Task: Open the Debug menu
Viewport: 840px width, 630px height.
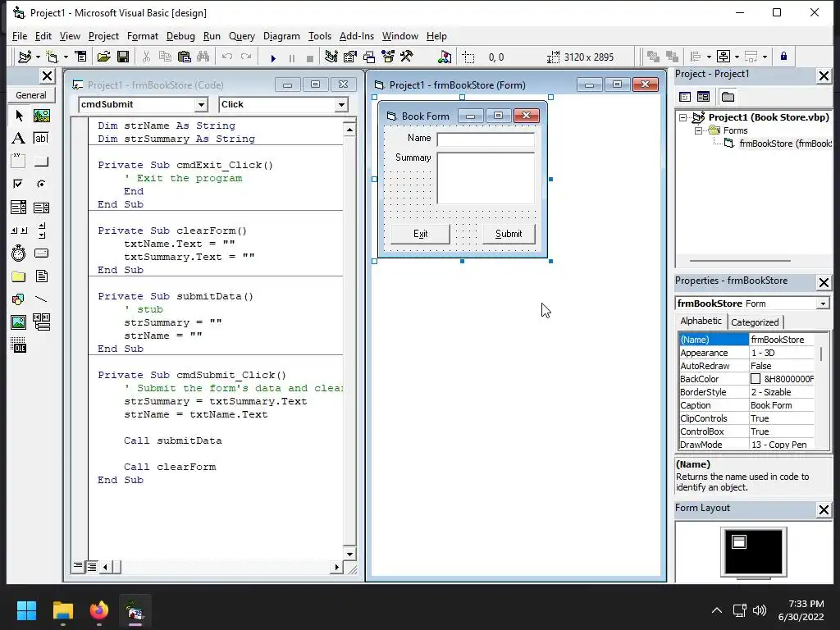Action: point(180,36)
